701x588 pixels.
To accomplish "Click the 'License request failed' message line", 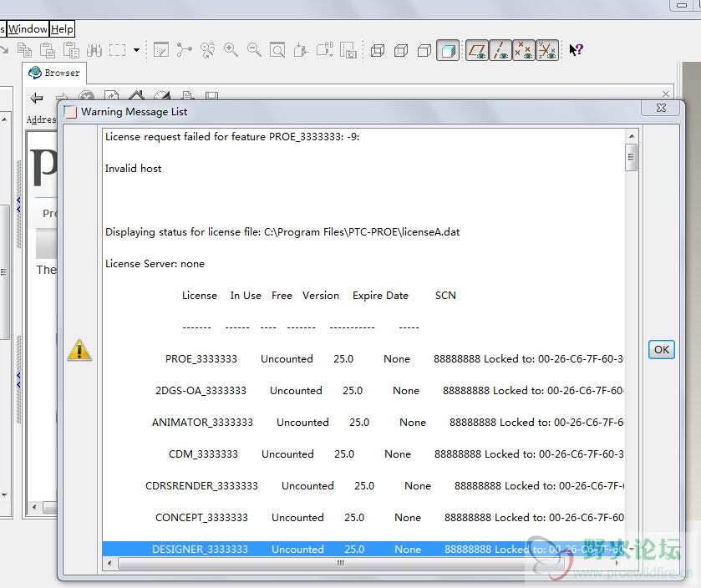I will coord(232,137).
